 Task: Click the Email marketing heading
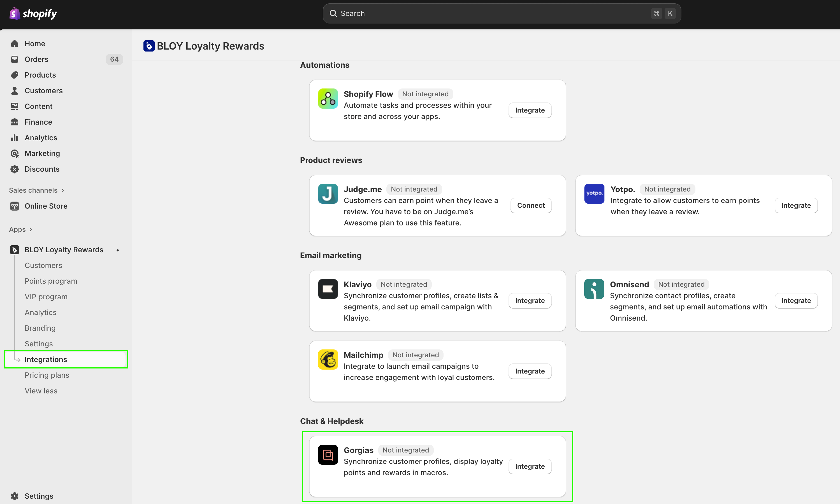pyautogui.click(x=331, y=255)
